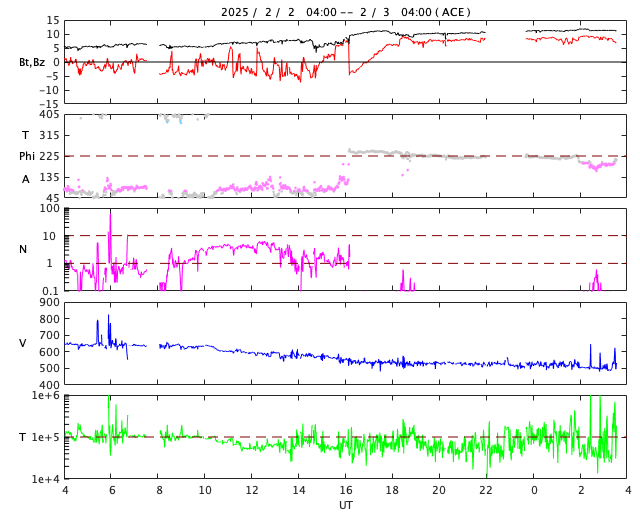Screen dimensions: 640x512
Task: Click the "T" label beside the 315 tick
Action: point(25,135)
